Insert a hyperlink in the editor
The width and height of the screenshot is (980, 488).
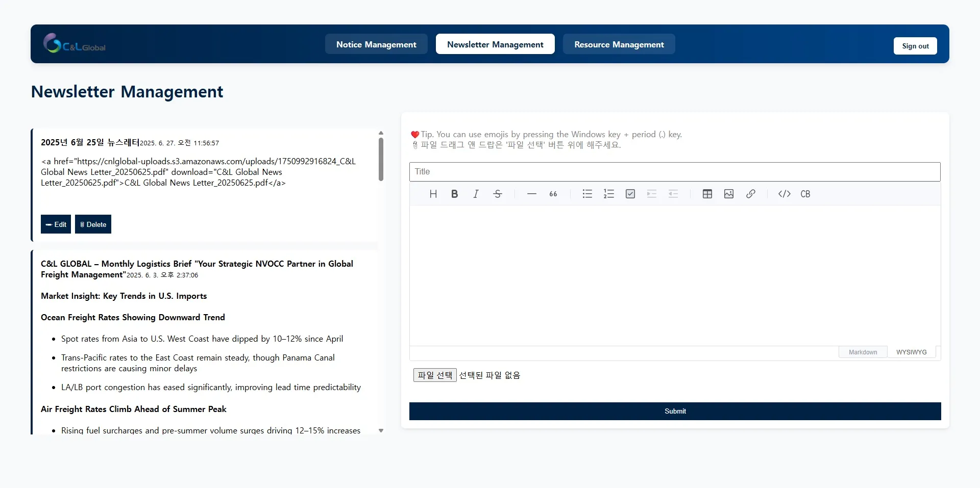(x=750, y=194)
